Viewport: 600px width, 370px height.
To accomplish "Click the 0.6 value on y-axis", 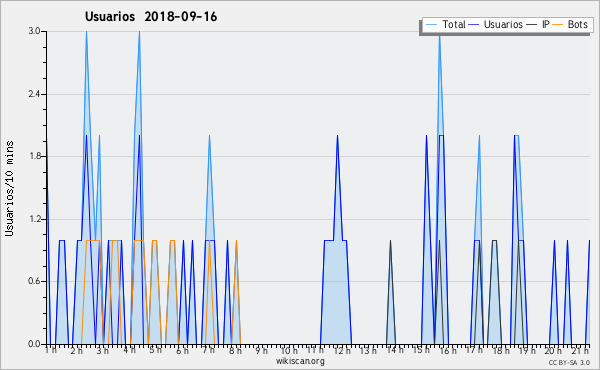I will click(x=34, y=282).
